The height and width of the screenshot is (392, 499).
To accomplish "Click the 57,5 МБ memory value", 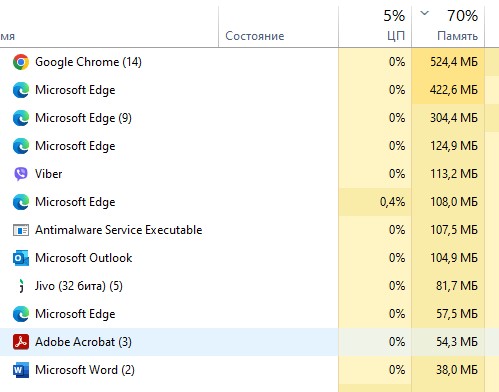I will point(457,314).
